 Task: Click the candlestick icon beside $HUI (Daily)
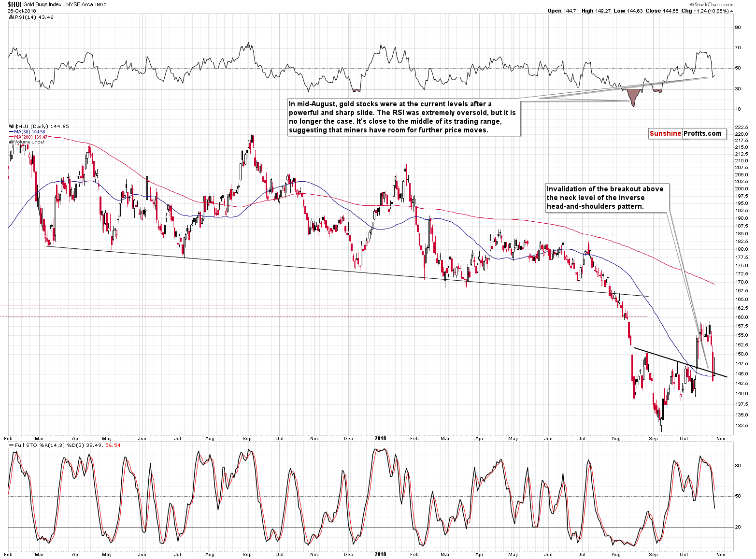pos(11,126)
